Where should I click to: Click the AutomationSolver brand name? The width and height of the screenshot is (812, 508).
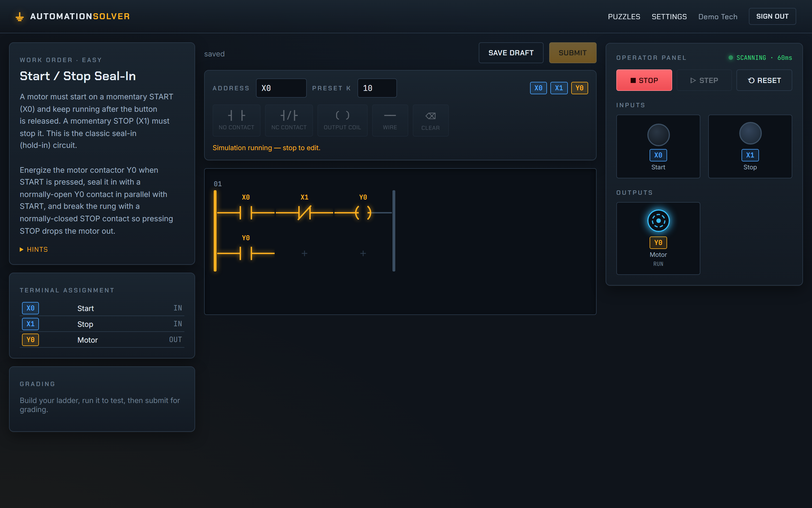[x=80, y=16]
